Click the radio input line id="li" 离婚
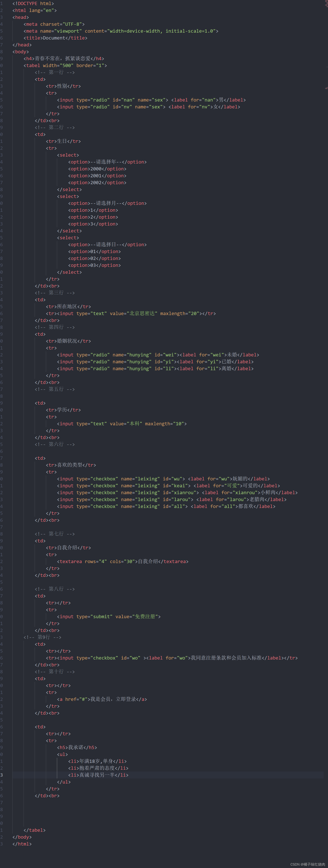This screenshot has width=328, height=868. (155, 369)
